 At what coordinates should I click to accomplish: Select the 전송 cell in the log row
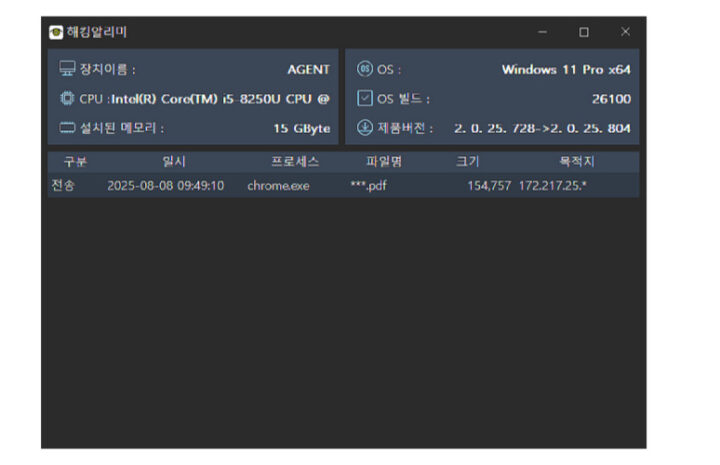[63, 185]
